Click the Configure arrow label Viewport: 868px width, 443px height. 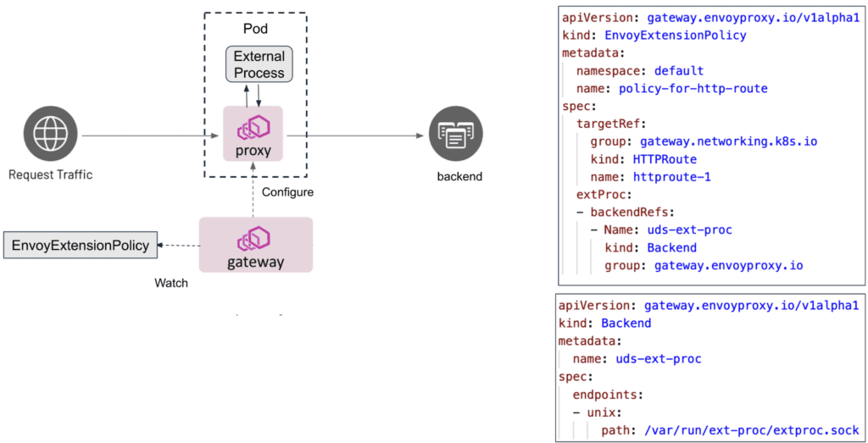tap(287, 192)
